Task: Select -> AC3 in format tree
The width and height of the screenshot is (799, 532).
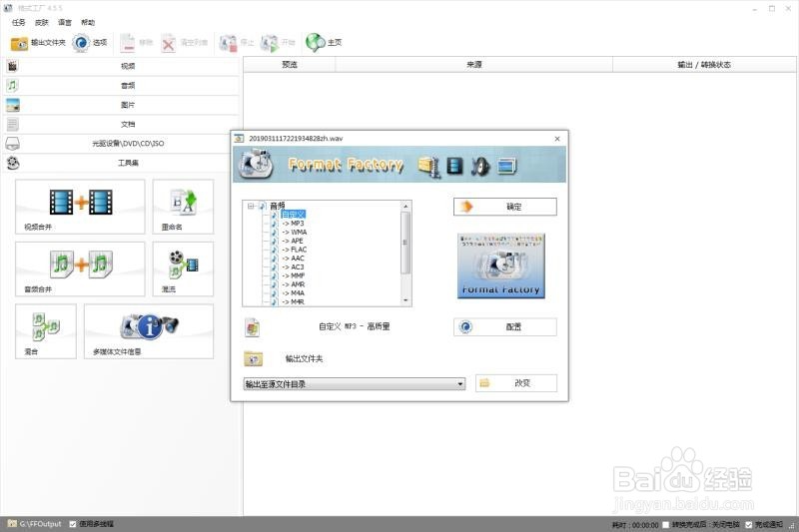Action: click(294, 266)
